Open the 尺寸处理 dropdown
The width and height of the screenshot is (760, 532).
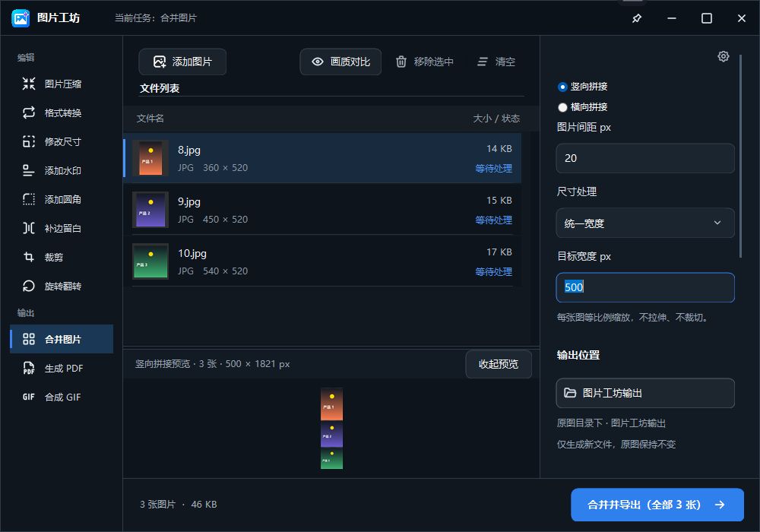[x=645, y=223]
